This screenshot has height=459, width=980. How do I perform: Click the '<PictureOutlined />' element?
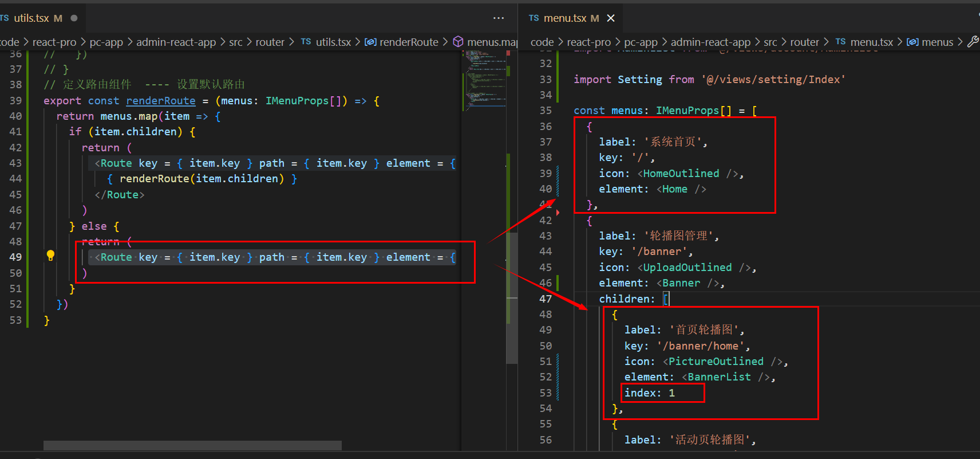[722, 362]
